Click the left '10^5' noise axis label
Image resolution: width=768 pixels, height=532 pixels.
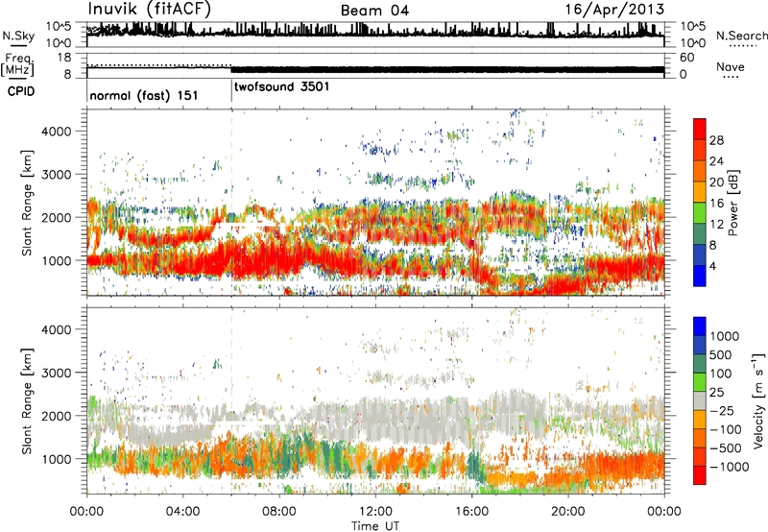(x=60, y=26)
